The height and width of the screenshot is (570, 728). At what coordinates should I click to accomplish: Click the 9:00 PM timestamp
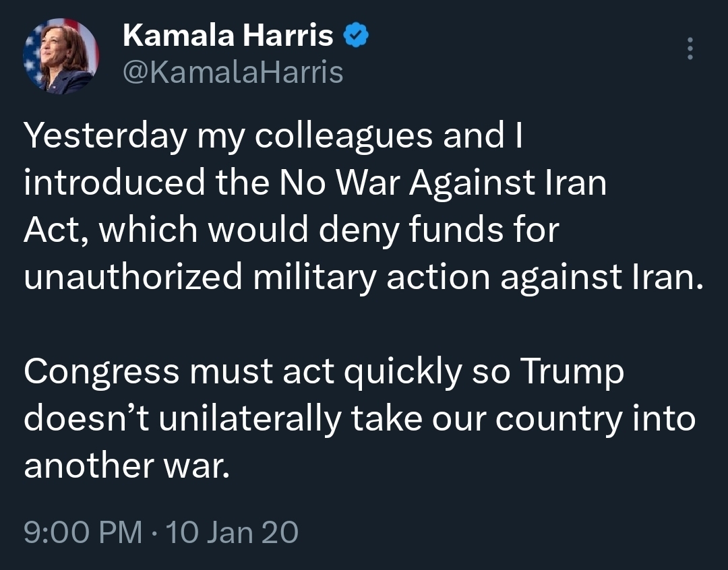pos(83,533)
